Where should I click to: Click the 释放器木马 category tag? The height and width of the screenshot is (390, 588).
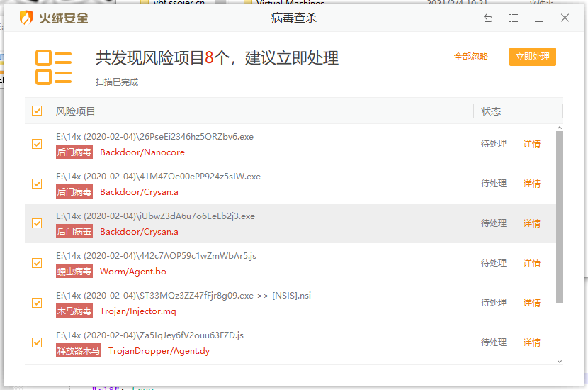tap(79, 351)
